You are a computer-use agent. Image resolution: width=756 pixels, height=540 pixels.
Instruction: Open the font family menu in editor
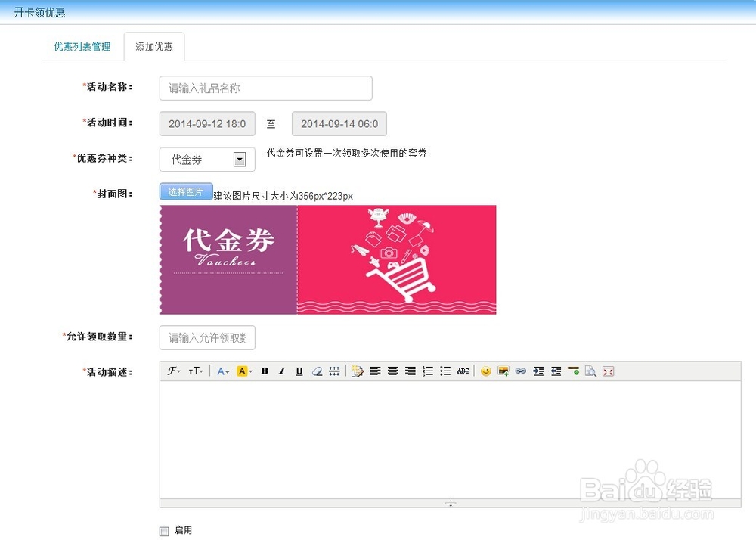tap(174, 371)
